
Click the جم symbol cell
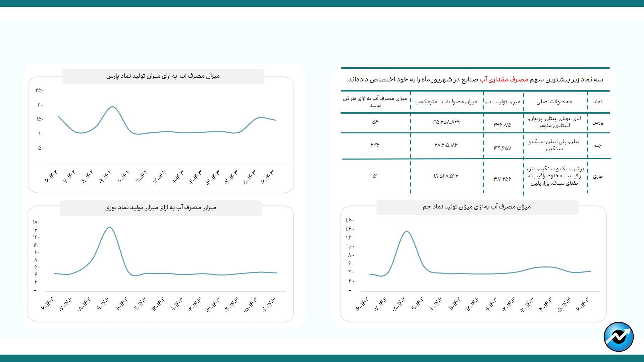598,145
